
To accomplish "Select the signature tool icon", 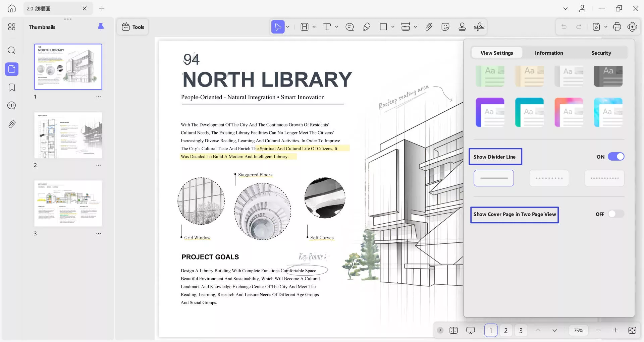I will click(479, 27).
